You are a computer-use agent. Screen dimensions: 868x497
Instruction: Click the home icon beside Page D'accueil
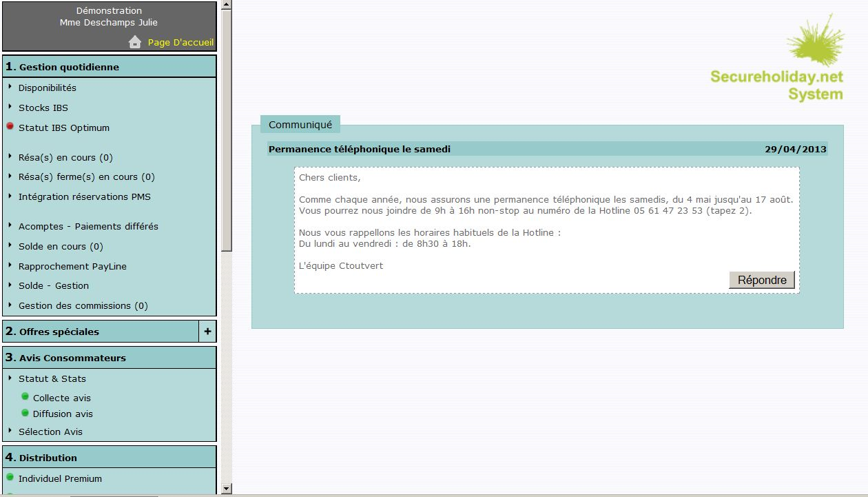(135, 42)
